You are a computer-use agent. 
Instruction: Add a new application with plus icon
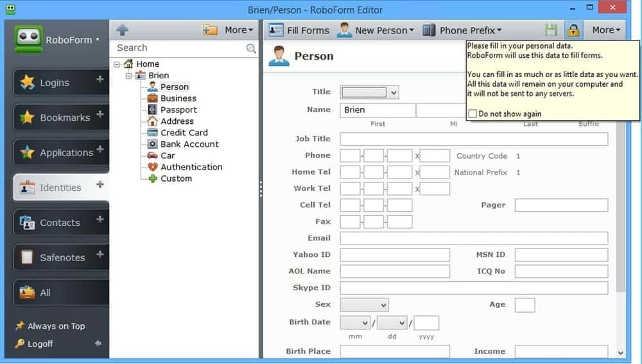(x=100, y=149)
